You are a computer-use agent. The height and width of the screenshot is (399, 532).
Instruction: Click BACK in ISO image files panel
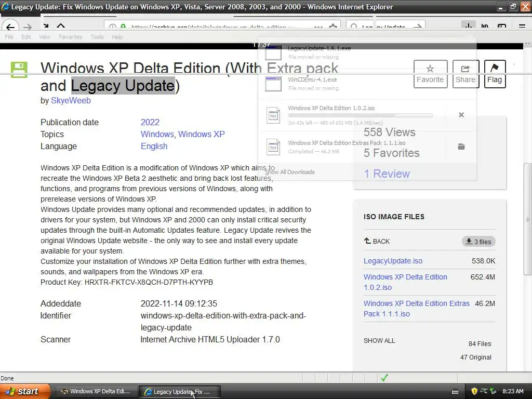[377, 241]
